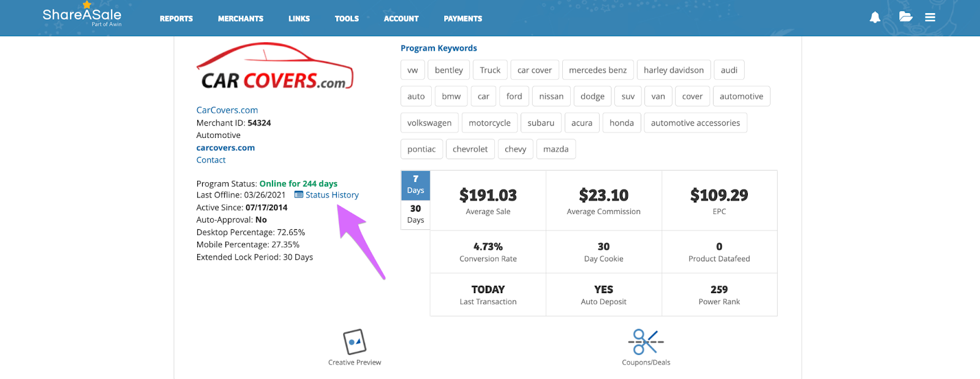
Task: Open the Reports menu
Action: 176,18
